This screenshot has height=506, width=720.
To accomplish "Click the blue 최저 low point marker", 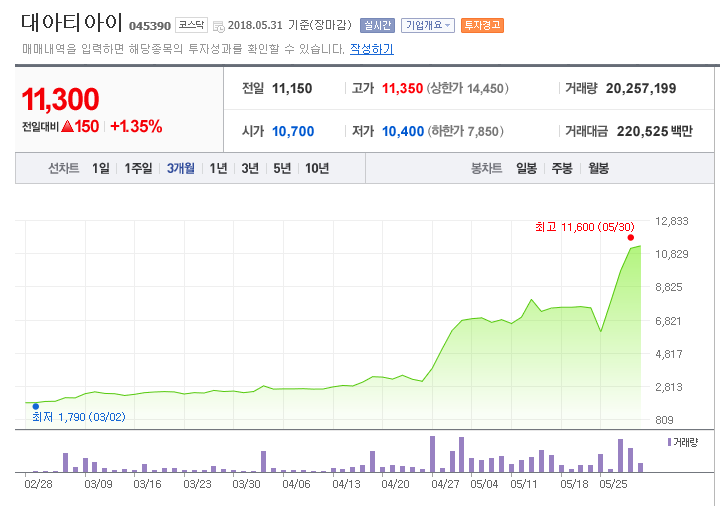I will pos(36,406).
